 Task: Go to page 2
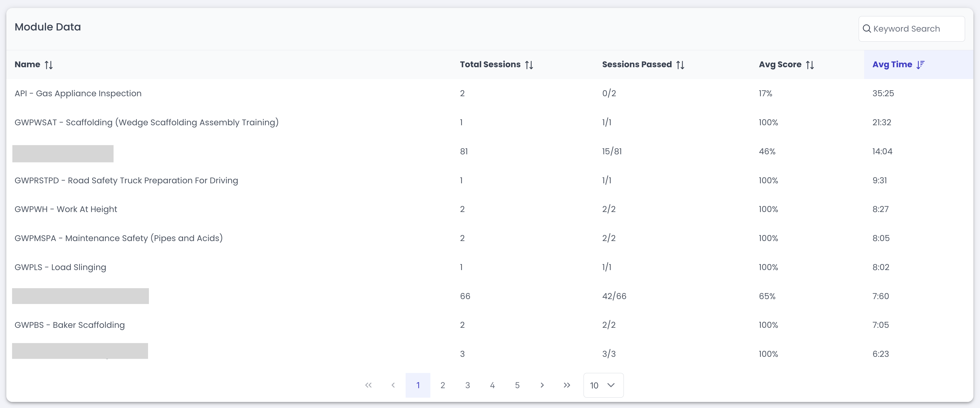click(x=442, y=385)
